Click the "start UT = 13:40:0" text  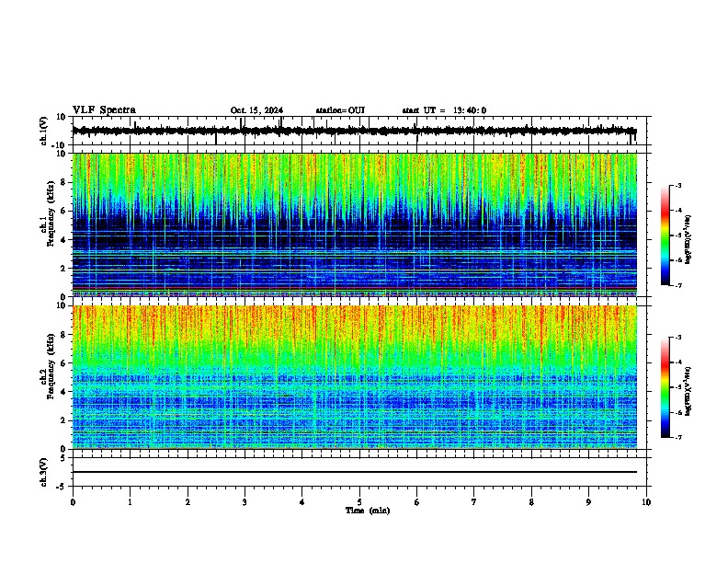click(444, 110)
